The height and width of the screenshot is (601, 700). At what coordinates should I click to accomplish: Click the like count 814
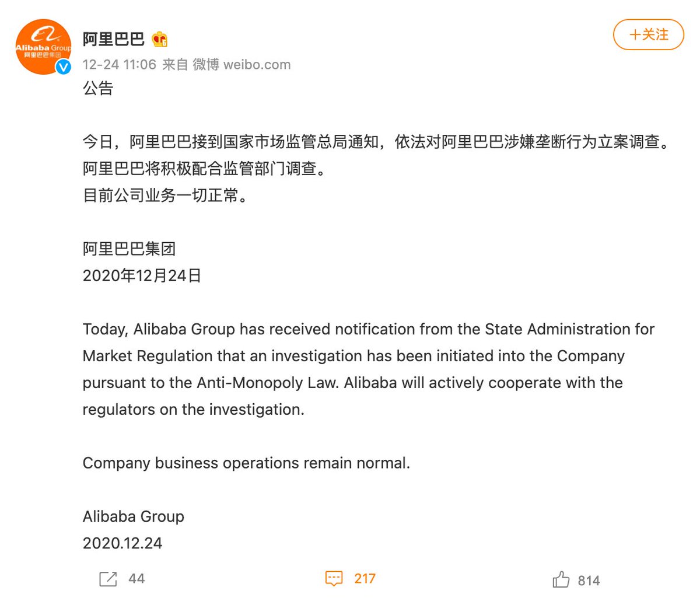[589, 581]
